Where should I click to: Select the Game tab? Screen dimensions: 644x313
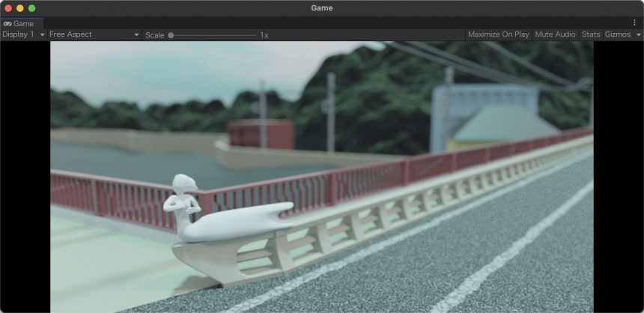tap(22, 23)
